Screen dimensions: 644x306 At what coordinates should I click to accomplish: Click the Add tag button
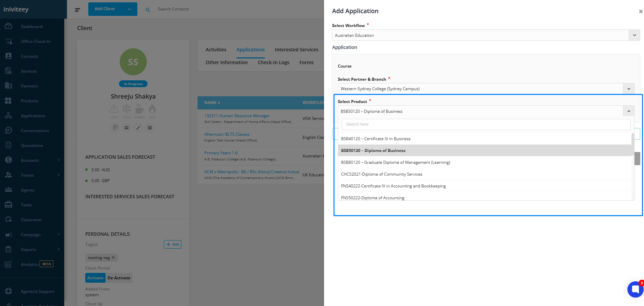tap(172, 244)
